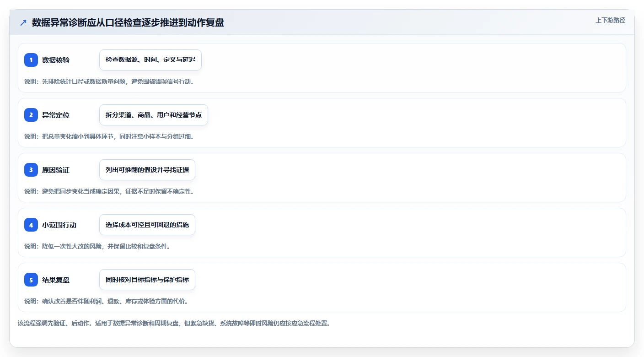Click the step 2 number badge
The image size is (644, 357).
tap(31, 115)
